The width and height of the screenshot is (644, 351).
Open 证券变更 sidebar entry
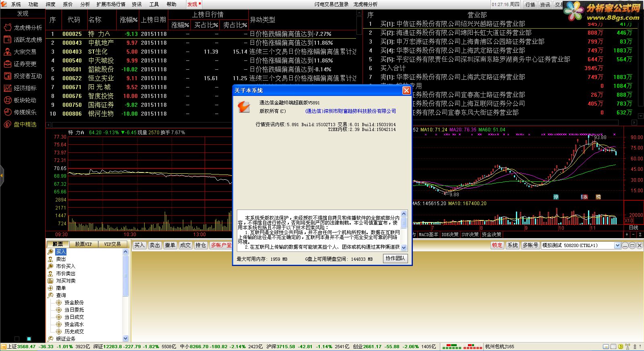point(20,64)
